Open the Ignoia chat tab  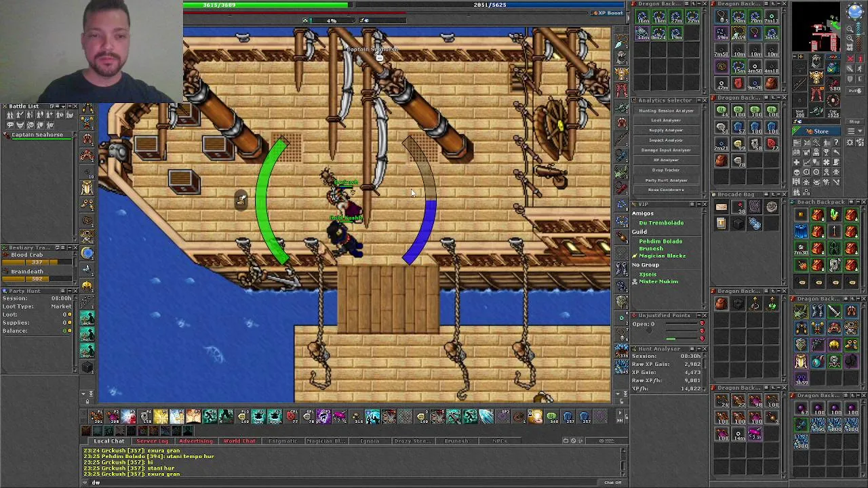pyautogui.click(x=370, y=441)
